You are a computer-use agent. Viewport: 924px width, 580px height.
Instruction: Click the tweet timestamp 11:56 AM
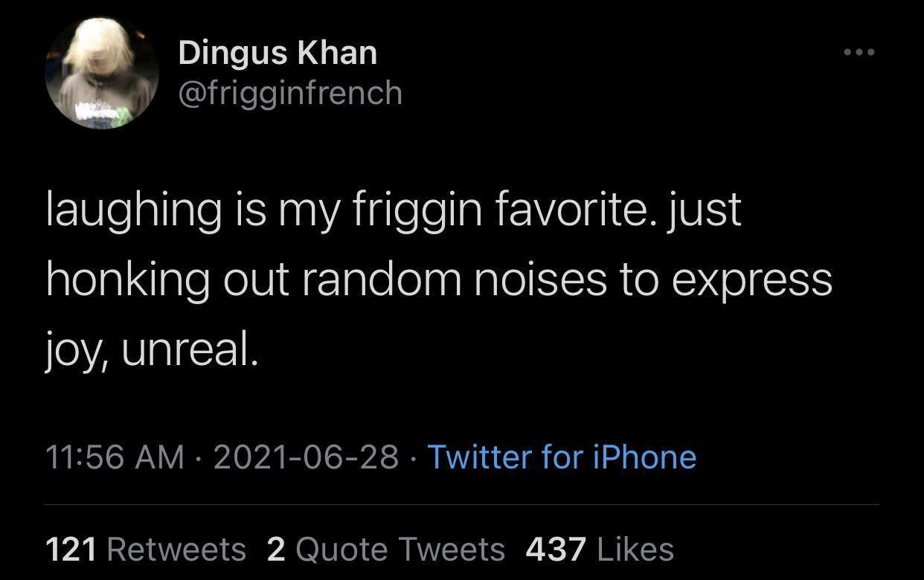115,457
